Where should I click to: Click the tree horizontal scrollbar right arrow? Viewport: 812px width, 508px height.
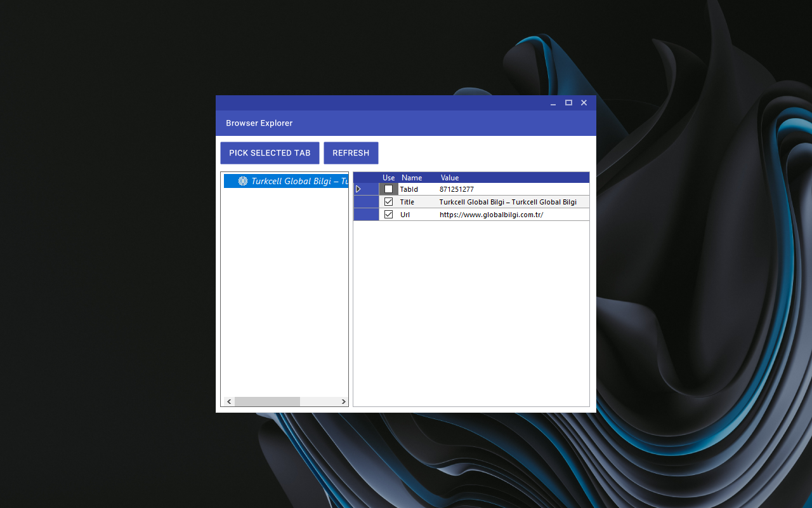[343, 402]
